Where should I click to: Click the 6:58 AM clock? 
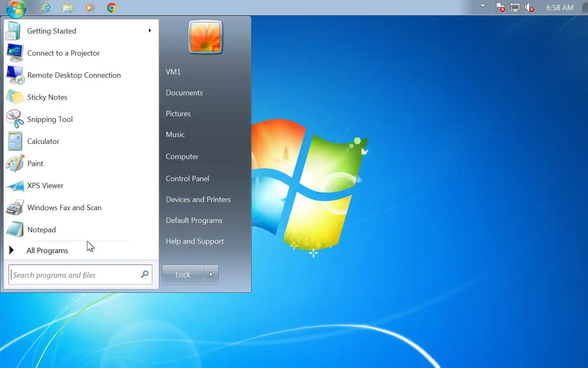(560, 8)
